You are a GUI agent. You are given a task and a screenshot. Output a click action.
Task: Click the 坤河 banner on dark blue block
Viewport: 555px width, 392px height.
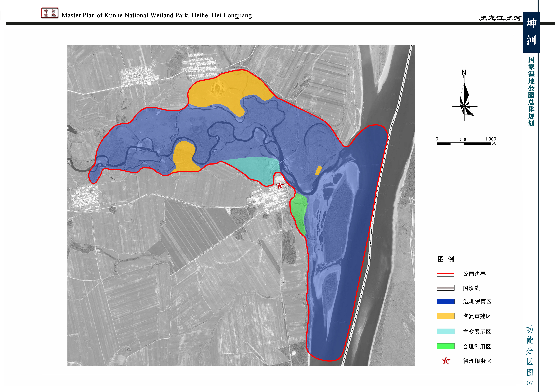coord(531,32)
